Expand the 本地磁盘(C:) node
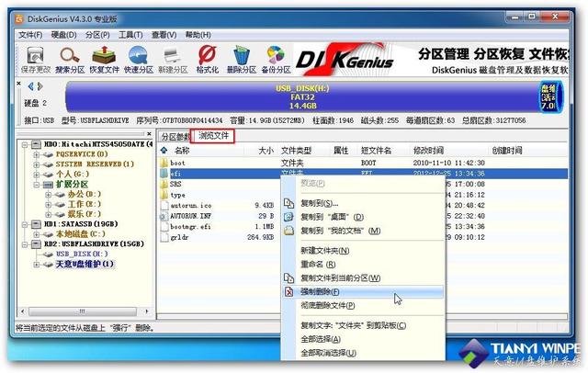The image size is (588, 373). coord(37,234)
